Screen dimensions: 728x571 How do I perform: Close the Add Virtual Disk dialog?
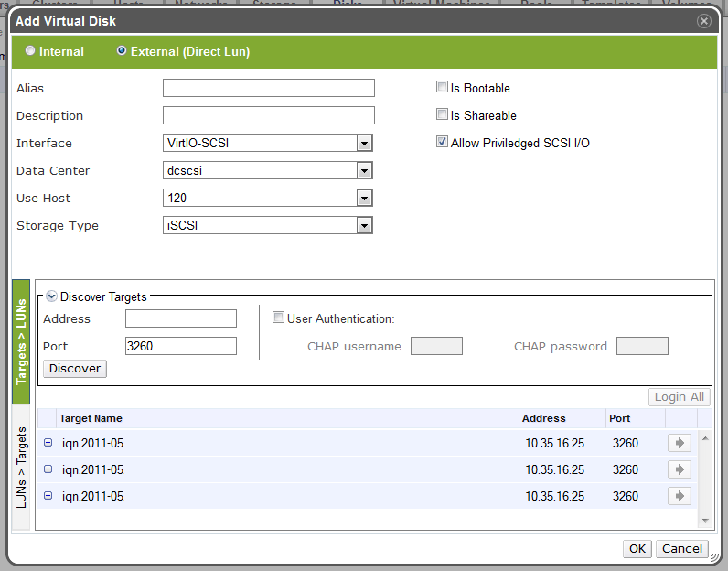click(x=703, y=20)
